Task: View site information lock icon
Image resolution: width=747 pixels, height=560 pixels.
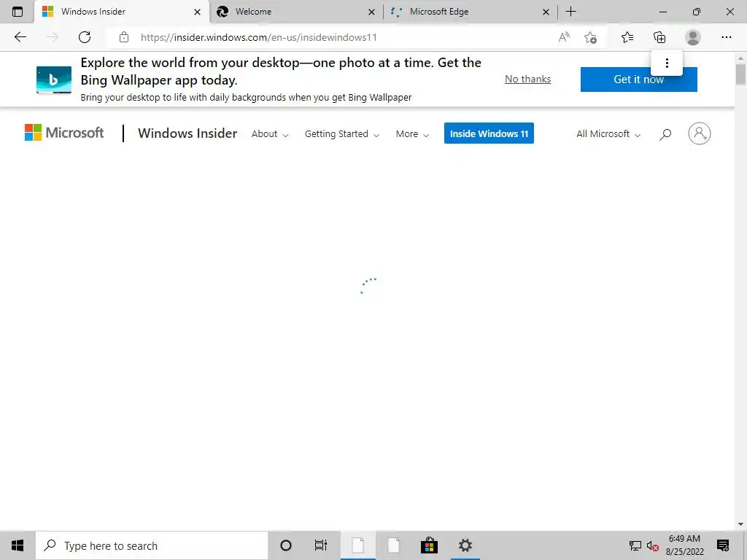Action: point(124,37)
